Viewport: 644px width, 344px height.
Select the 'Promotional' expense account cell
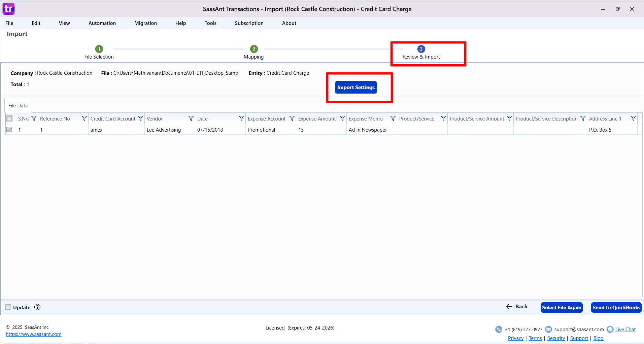[x=271, y=130]
